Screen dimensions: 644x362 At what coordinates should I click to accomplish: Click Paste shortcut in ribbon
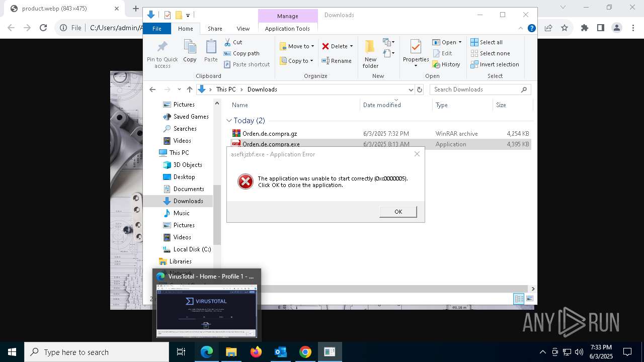(247, 64)
